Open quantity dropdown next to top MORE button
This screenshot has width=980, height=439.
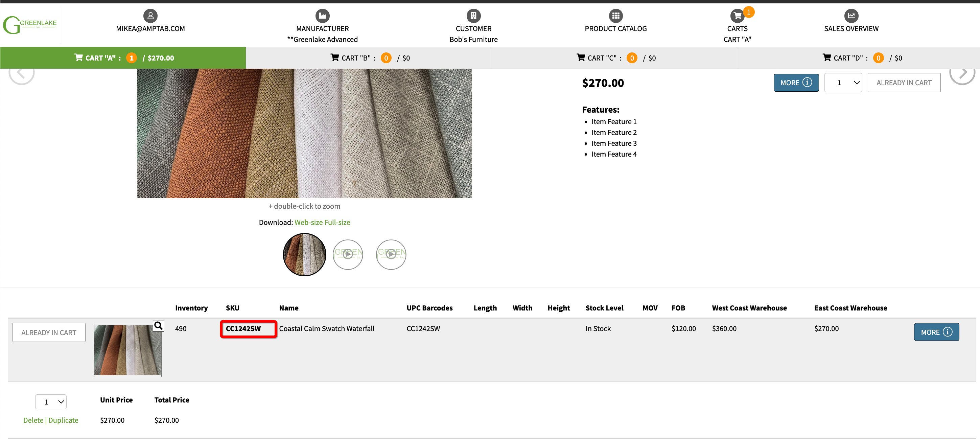point(843,83)
